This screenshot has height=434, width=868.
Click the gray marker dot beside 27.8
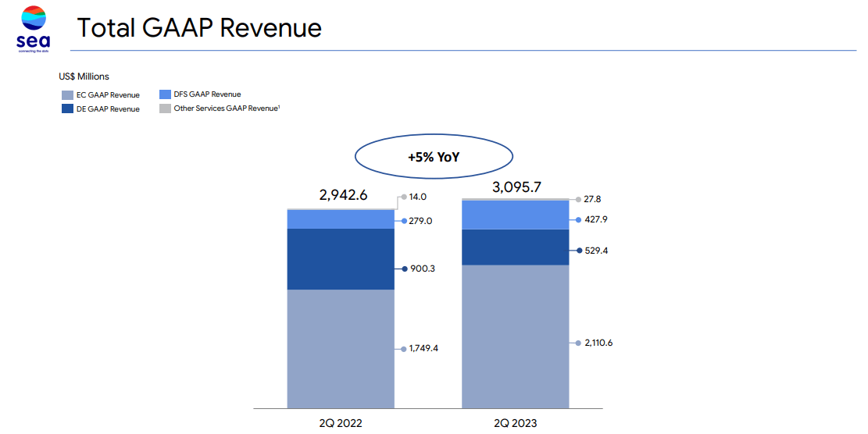[x=578, y=200]
